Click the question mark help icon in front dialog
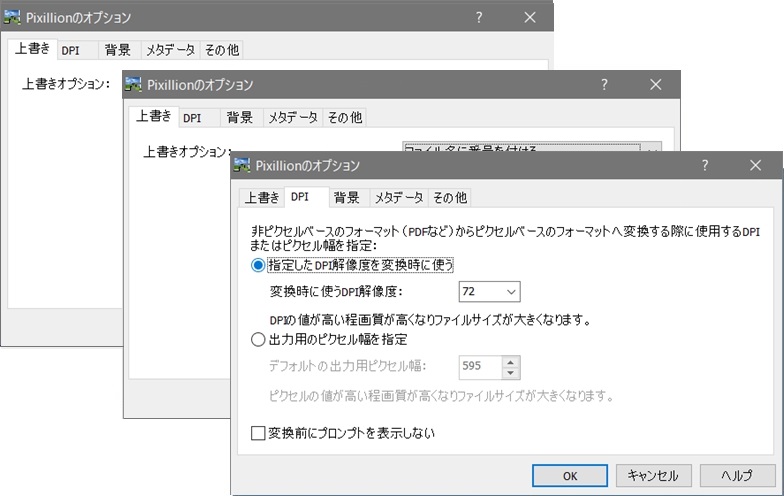Viewport: 784px width, 496px height. (704, 165)
